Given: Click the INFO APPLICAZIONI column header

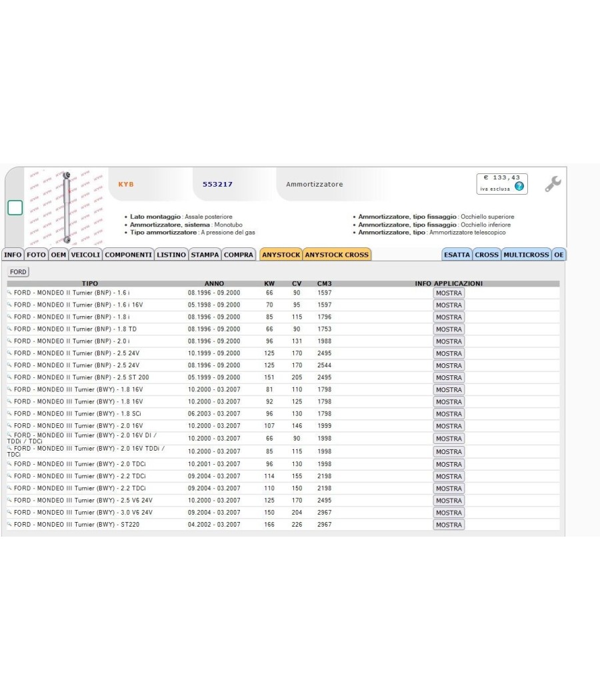Looking at the screenshot, I should [x=449, y=283].
